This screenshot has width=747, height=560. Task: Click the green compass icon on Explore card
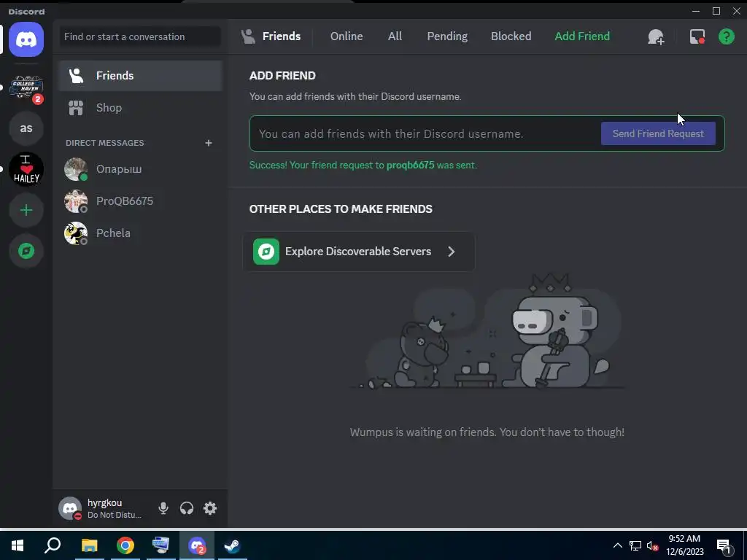point(266,252)
